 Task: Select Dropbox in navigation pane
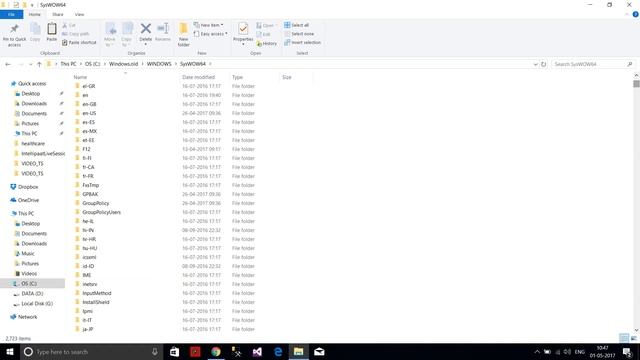[x=28, y=187]
